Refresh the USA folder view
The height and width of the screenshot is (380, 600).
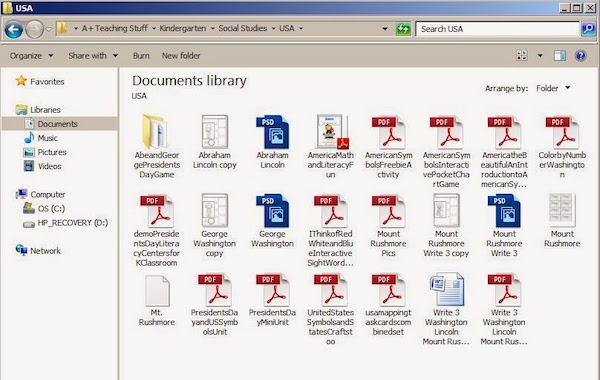403,29
